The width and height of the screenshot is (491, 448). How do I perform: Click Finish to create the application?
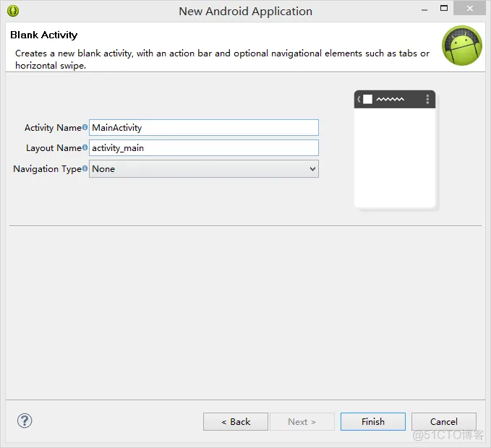click(373, 422)
